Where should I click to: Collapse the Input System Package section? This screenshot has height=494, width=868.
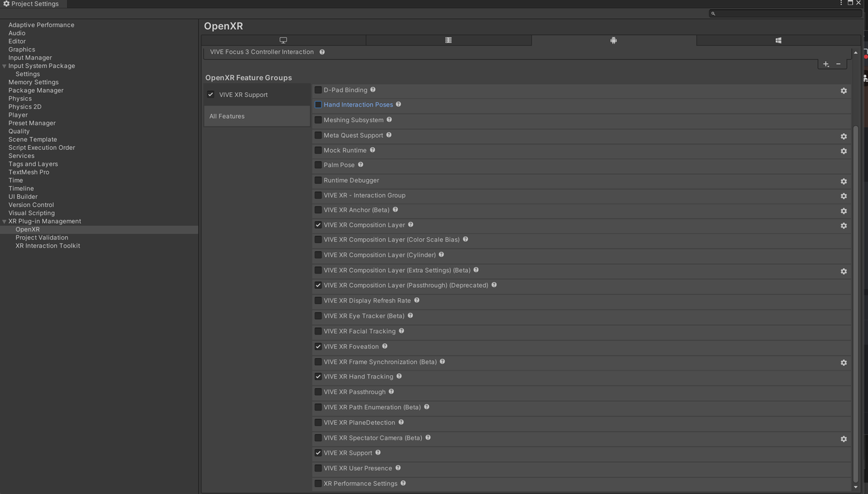pyautogui.click(x=4, y=65)
